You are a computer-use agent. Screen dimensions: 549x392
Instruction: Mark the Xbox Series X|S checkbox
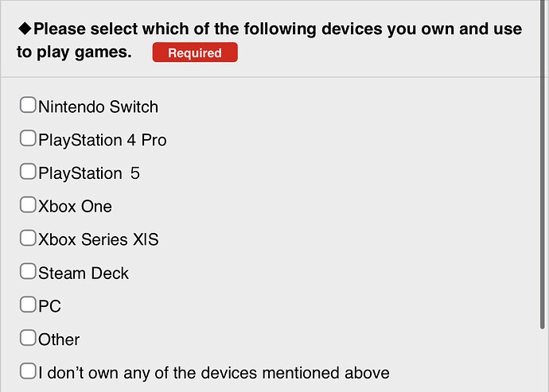coord(28,238)
